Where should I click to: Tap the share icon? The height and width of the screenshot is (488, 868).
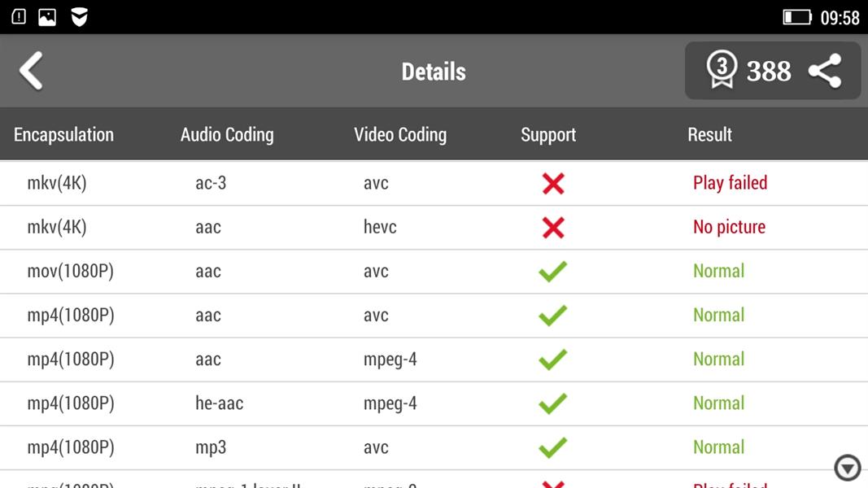point(824,71)
